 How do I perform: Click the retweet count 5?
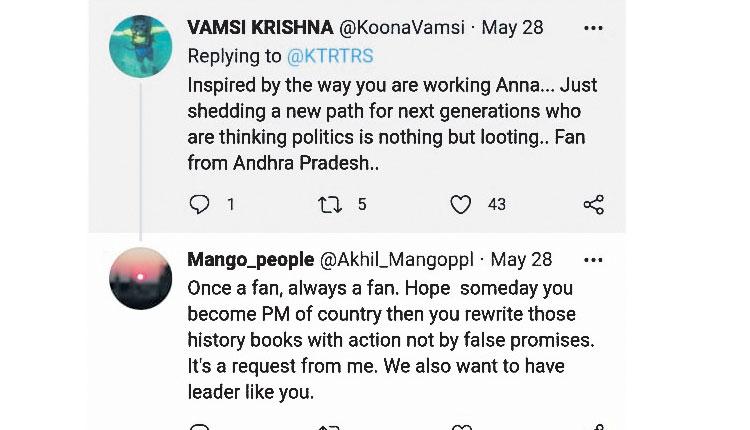click(361, 205)
